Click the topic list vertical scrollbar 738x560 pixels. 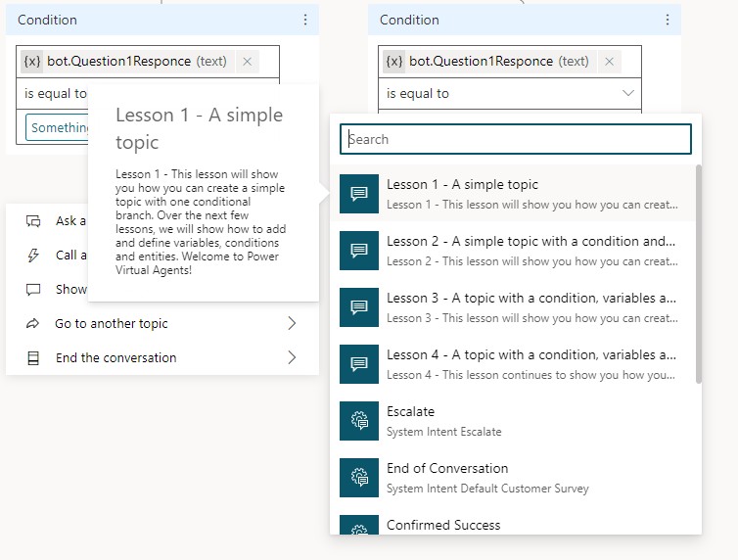pos(699,274)
